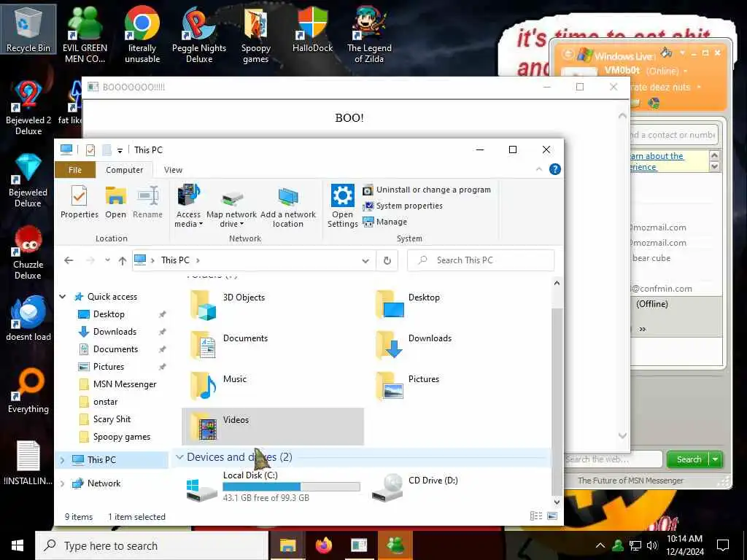Select Downloads in Quick access
The image size is (747, 560).
115,332
